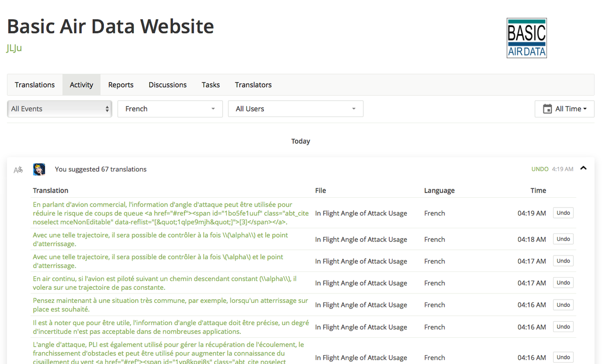Click the Time column header
Screen dimensions: 602x364
(x=538, y=190)
